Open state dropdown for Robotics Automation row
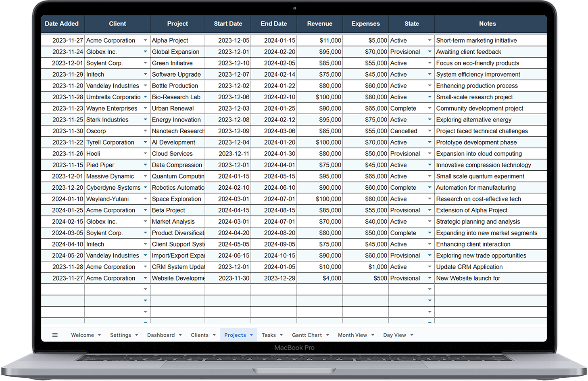Viewport: 588px width, 381px height. [x=430, y=187]
